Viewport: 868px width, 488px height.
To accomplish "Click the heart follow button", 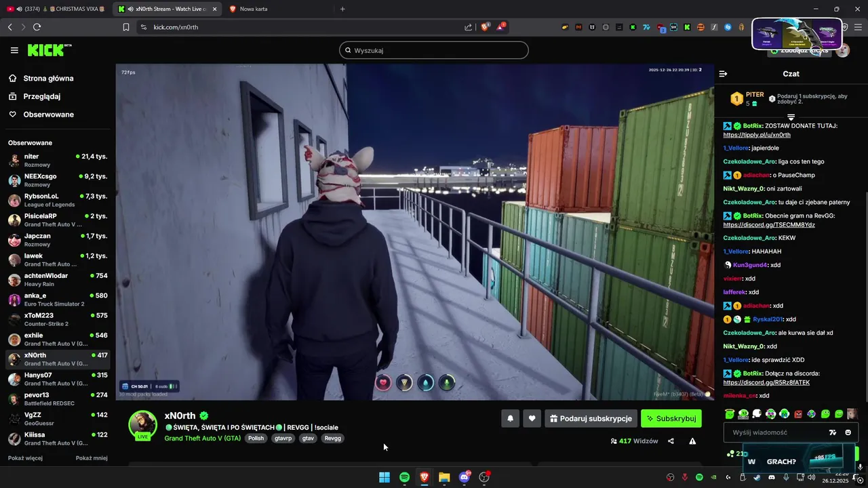I will [x=532, y=419].
